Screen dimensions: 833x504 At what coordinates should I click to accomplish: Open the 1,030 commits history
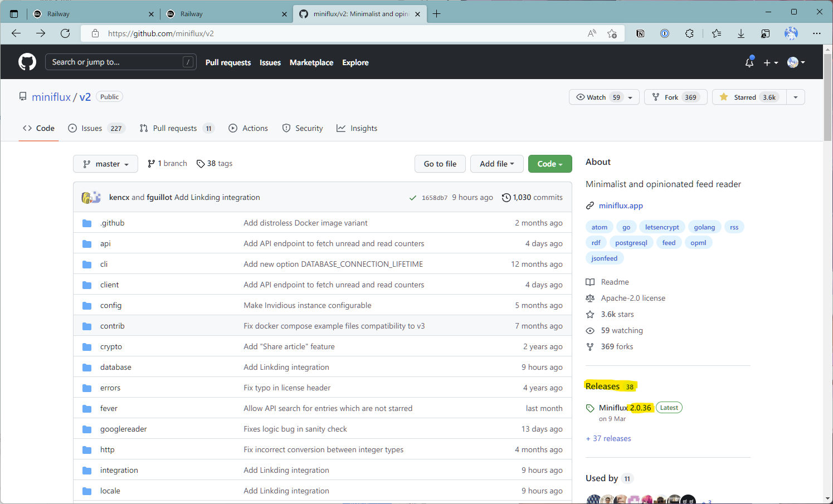coord(532,197)
